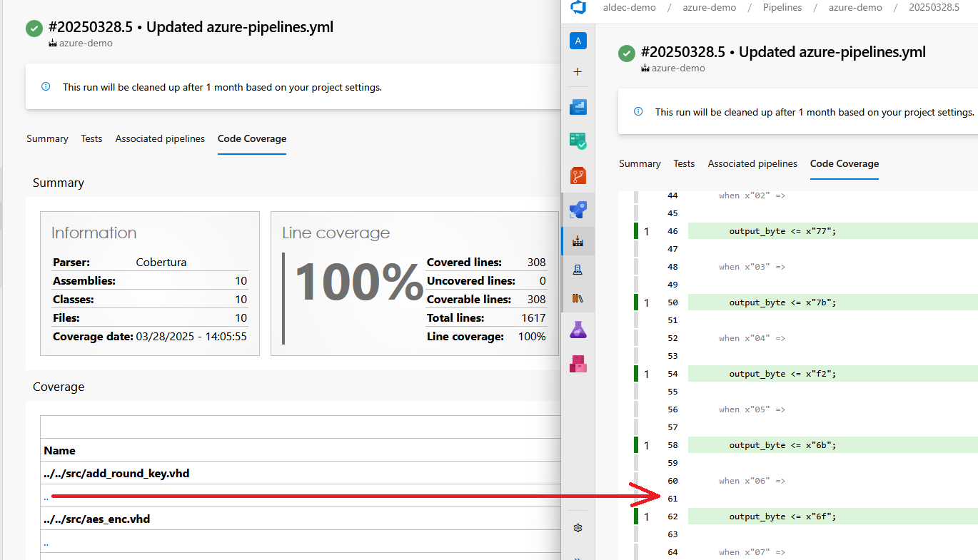The width and height of the screenshot is (978, 560).
Task: Open the Azure DevOps home logo
Action: [578, 8]
